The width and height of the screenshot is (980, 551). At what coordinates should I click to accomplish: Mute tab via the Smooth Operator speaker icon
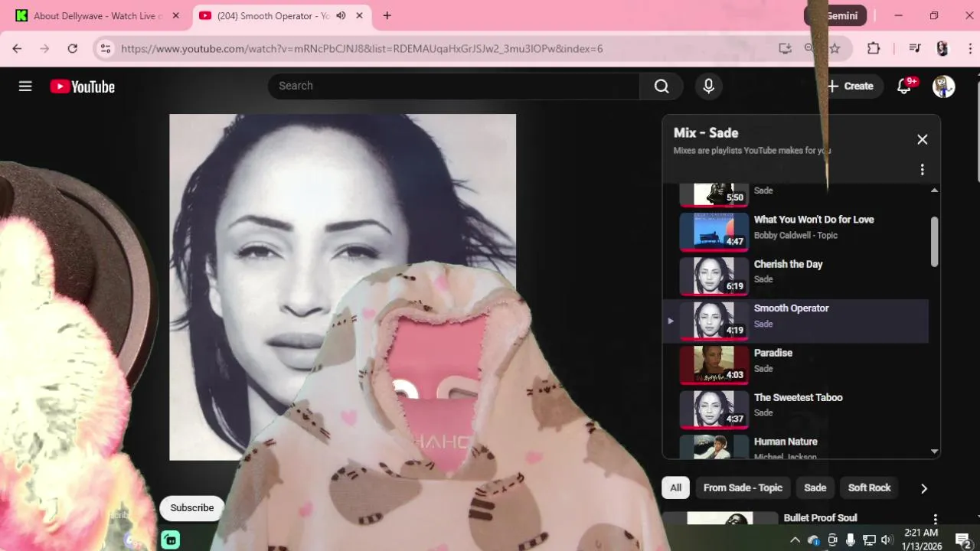pos(341,15)
